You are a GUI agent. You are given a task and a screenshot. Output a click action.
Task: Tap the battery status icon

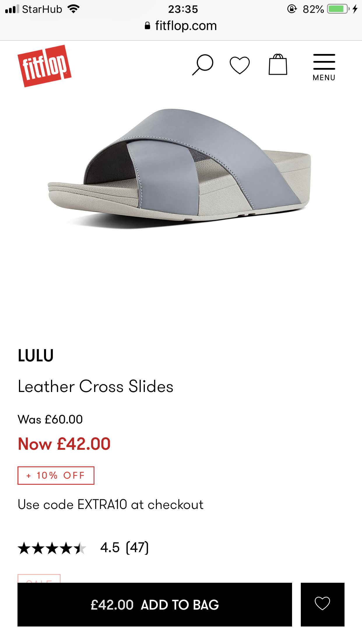tap(338, 9)
